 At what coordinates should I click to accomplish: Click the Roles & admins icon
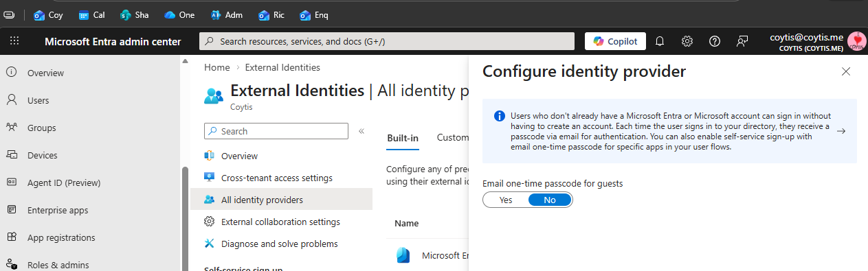coord(12,264)
